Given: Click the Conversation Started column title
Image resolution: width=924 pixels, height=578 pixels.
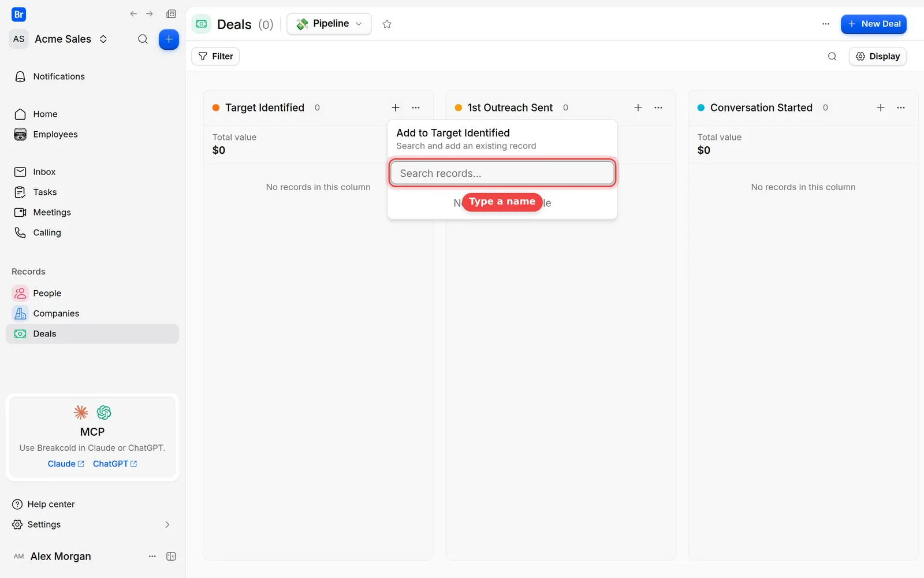Looking at the screenshot, I should (761, 108).
